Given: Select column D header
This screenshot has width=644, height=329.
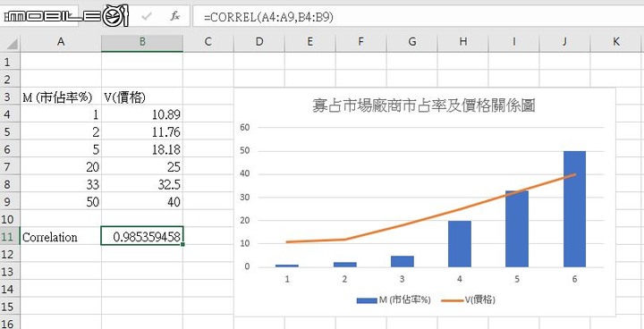Looking at the screenshot, I should point(259,42).
